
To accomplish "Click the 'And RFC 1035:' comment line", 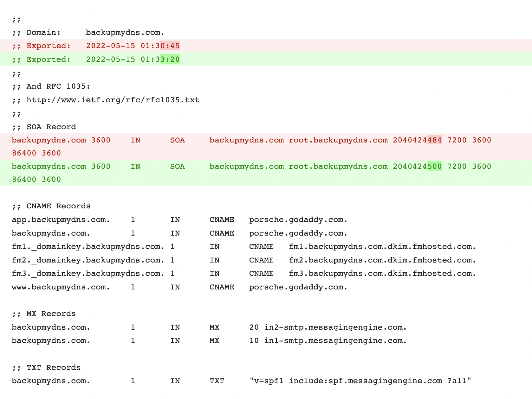I will (x=51, y=86).
